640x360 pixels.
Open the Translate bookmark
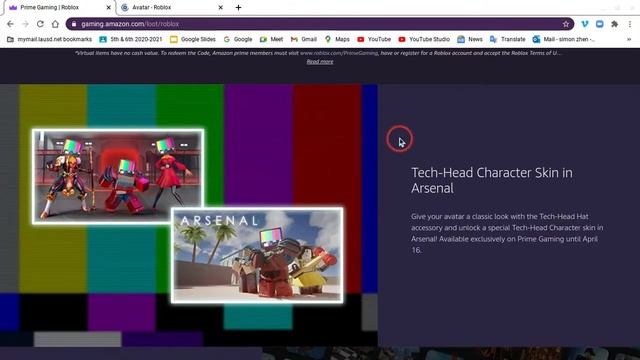pos(507,39)
